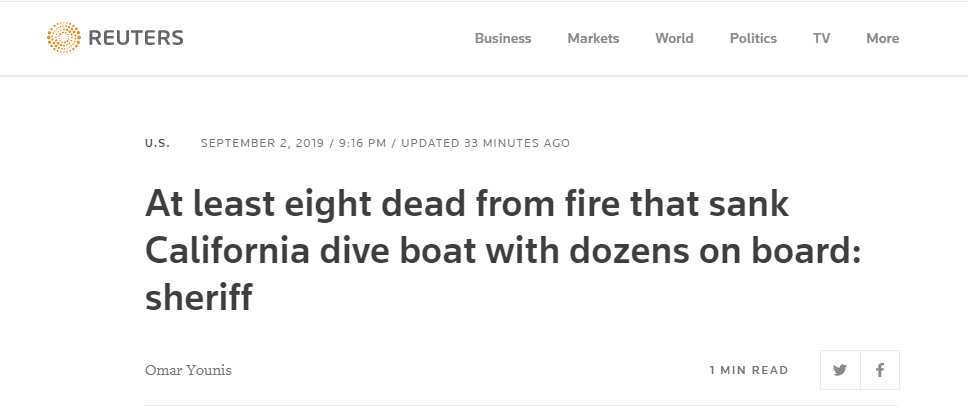Select the World navigation item
Screen dimensions: 968x407
(674, 38)
